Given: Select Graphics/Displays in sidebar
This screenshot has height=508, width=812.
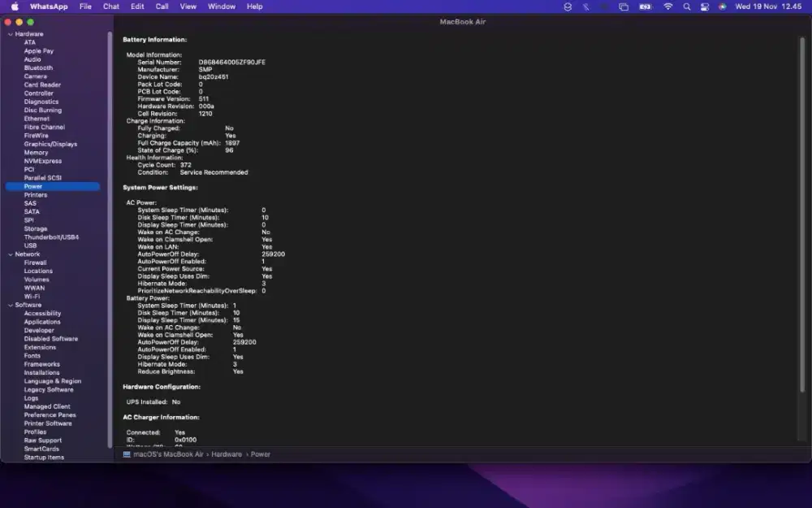Looking at the screenshot, I should [x=50, y=144].
